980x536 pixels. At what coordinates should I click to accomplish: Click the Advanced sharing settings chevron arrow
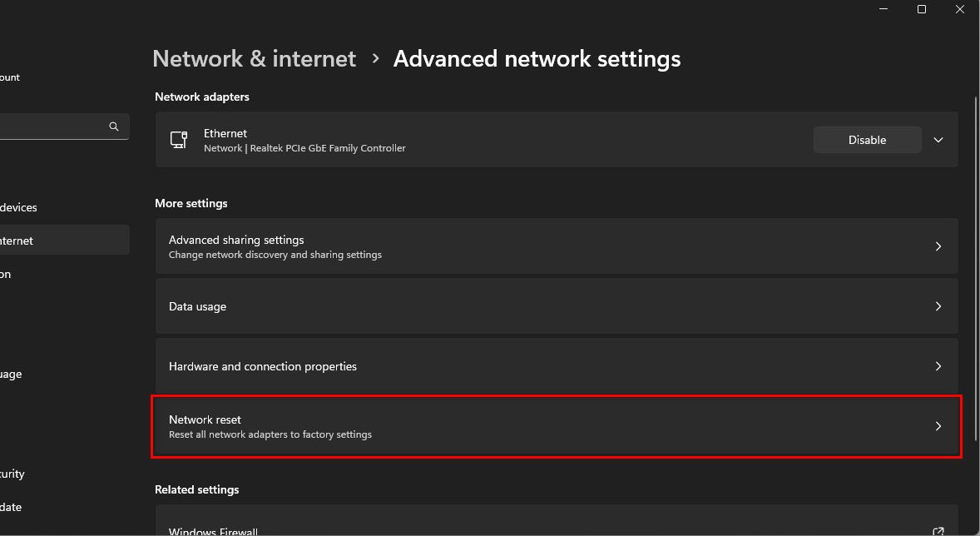tap(938, 246)
